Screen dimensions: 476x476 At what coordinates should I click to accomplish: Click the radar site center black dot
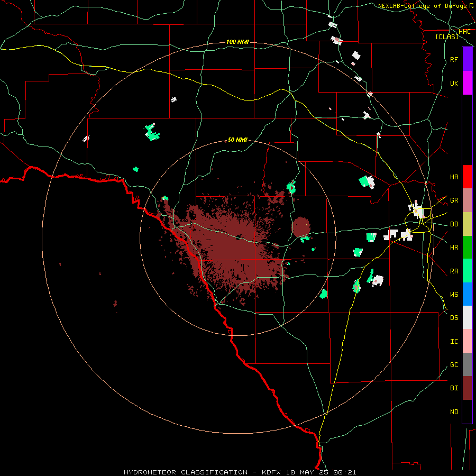point(238,237)
